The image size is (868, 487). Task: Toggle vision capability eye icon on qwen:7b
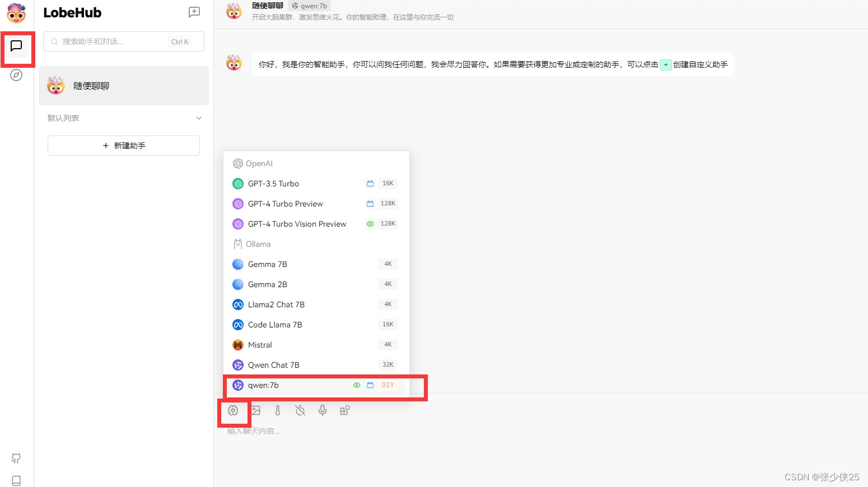pyautogui.click(x=357, y=385)
